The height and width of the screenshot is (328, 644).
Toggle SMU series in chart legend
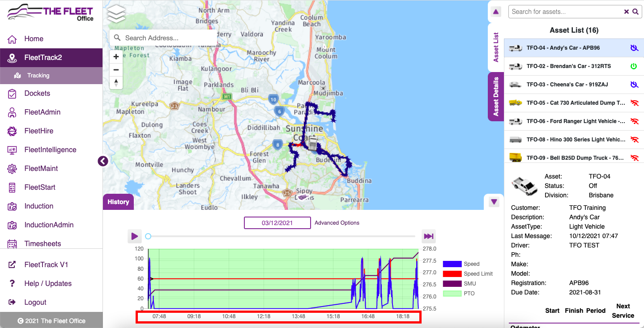460,284
